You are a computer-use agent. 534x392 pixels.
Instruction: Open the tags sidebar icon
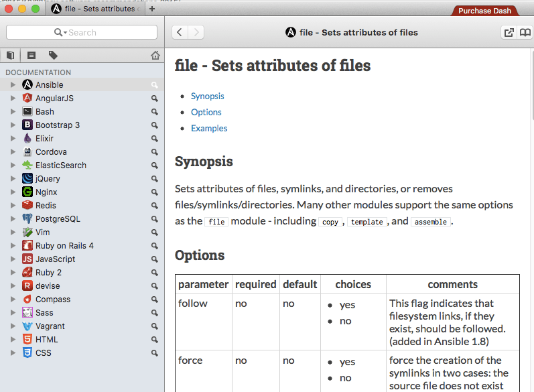pos(53,55)
